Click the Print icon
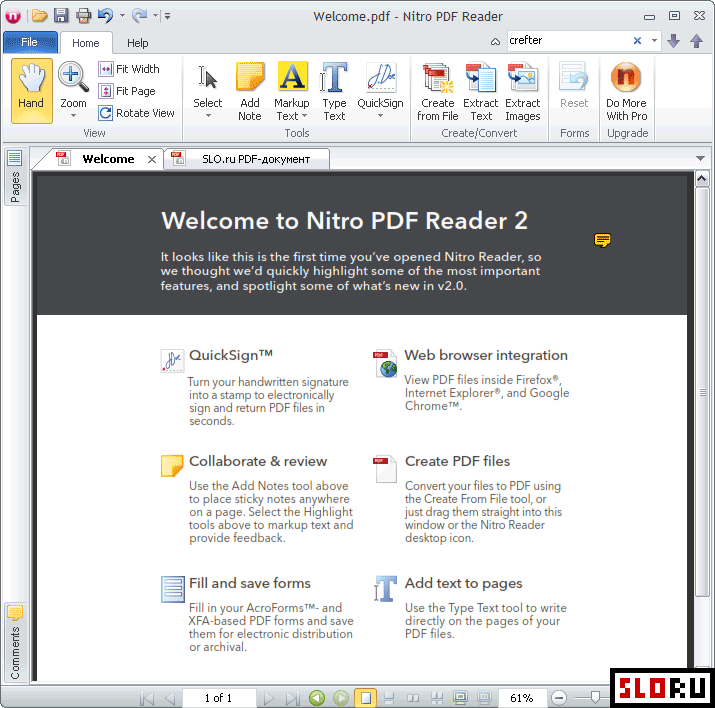This screenshot has width=715, height=708. click(83, 16)
